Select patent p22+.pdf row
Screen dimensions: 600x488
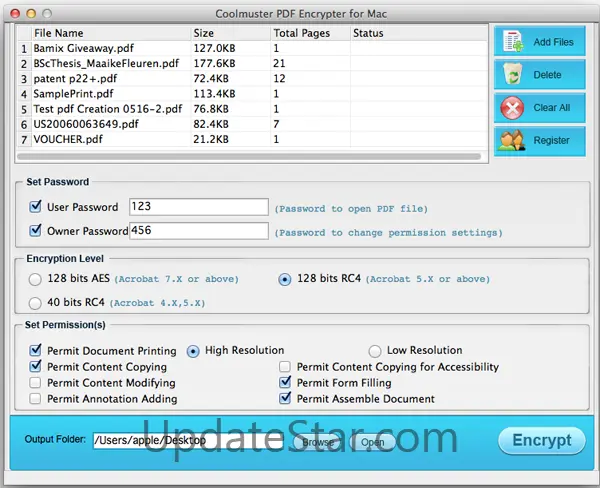(x=252, y=79)
